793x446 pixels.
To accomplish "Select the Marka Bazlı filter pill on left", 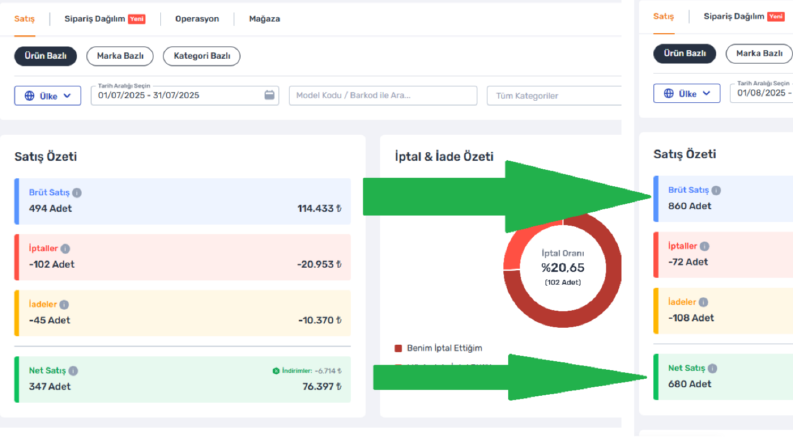I will (x=120, y=56).
